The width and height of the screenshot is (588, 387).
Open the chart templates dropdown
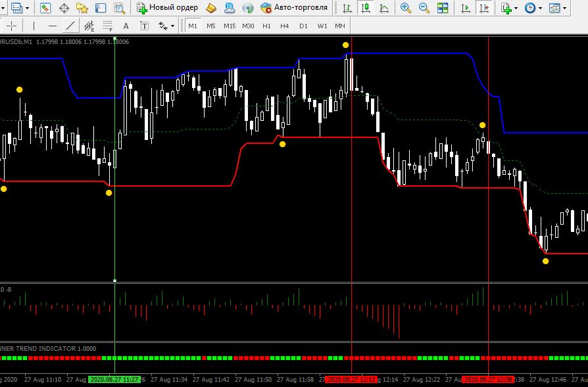(x=564, y=8)
